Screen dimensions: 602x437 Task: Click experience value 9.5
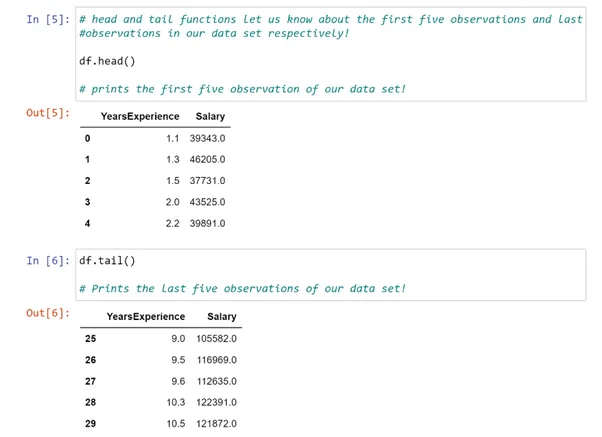coord(178,360)
